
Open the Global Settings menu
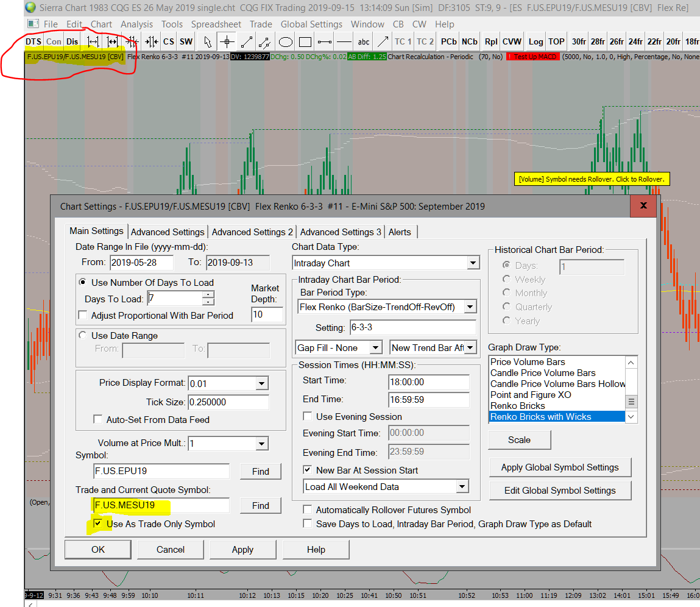pos(311,24)
